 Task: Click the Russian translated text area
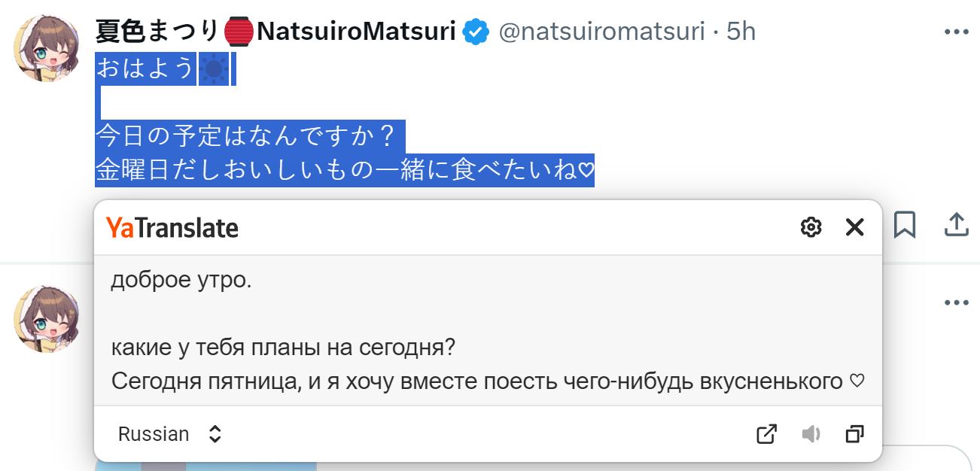[x=488, y=331]
